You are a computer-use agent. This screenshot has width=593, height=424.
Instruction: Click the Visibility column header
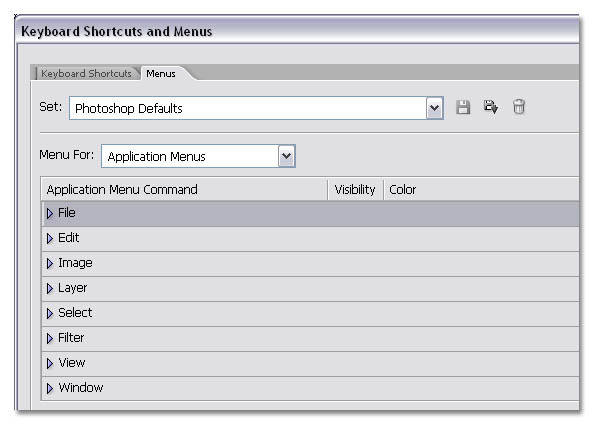[355, 189]
